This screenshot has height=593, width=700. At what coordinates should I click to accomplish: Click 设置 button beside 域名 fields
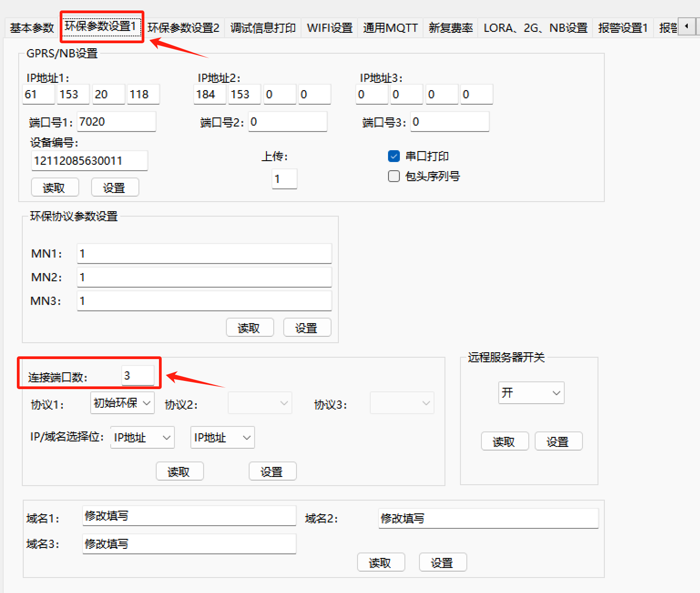[x=442, y=563]
